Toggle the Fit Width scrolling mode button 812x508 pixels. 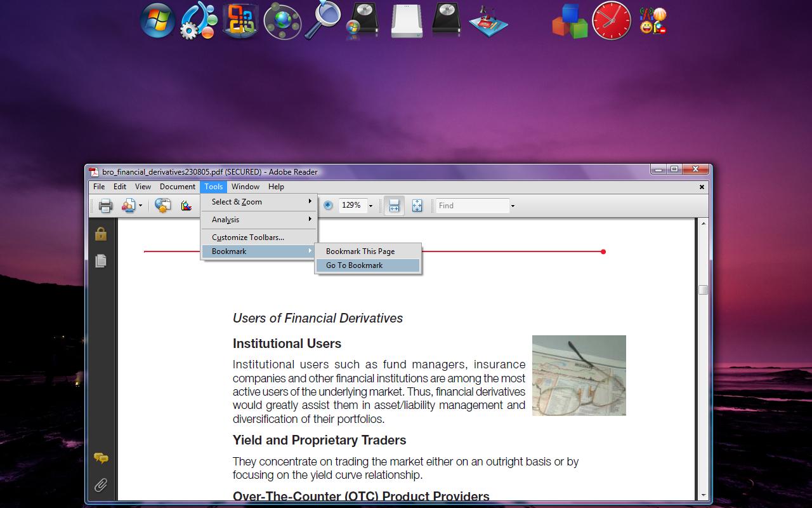click(x=394, y=206)
